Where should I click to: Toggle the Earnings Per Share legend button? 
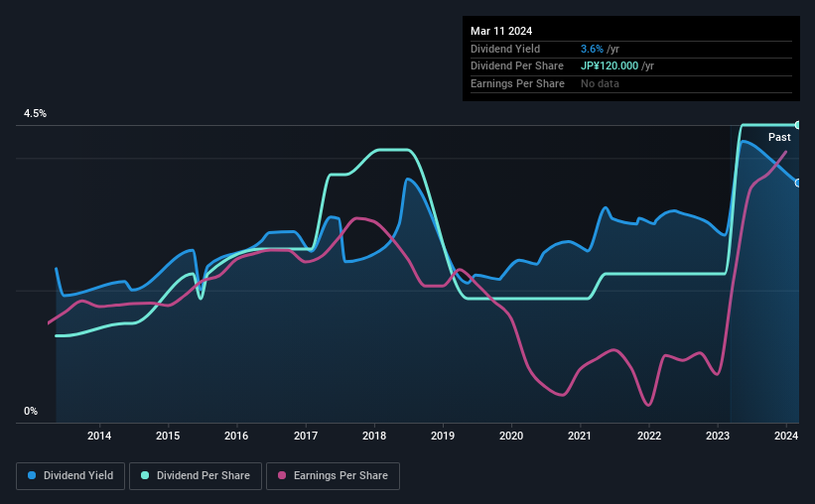pyautogui.click(x=333, y=476)
